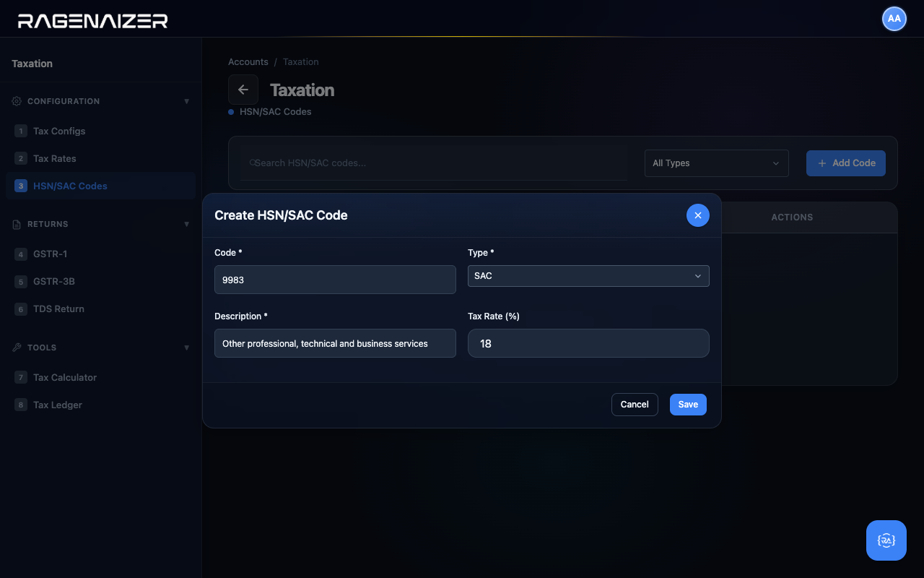Click the Taxation breadcrumb

(x=300, y=62)
